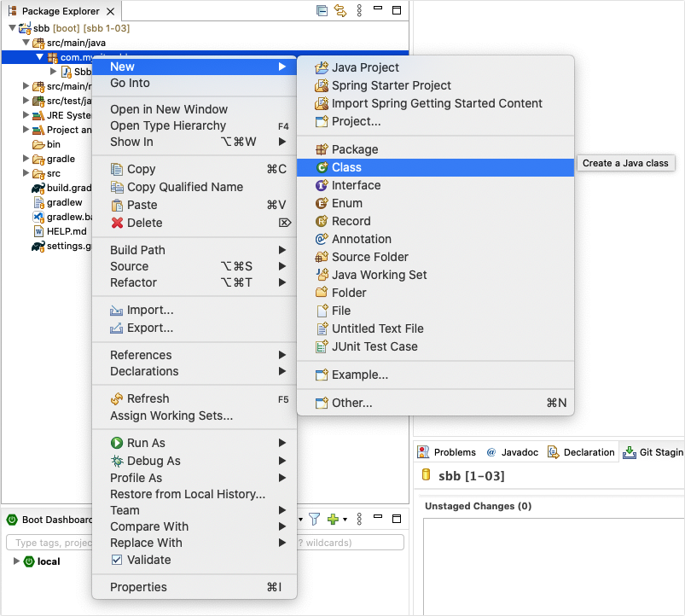
Task: Click Delete with red X icon
Action: click(x=194, y=223)
